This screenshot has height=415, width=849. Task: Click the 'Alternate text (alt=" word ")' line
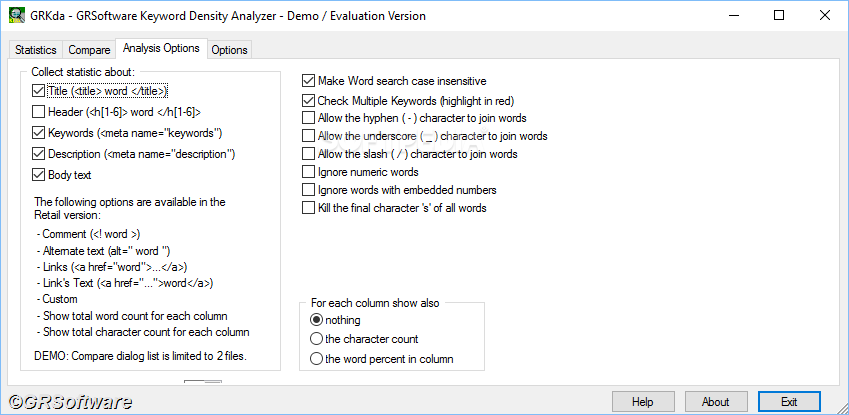pyautogui.click(x=103, y=251)
